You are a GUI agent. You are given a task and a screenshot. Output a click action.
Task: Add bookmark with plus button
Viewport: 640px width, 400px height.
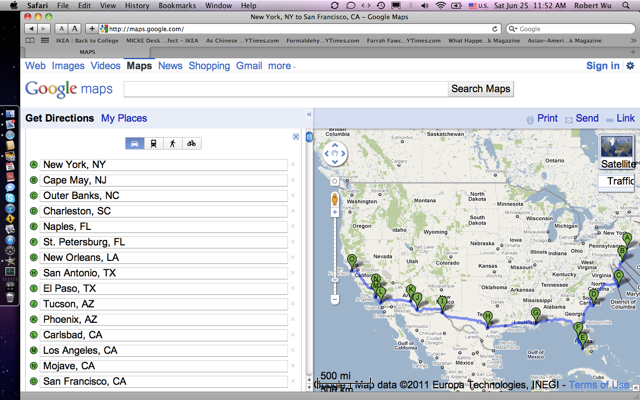[x=92, y=29]
